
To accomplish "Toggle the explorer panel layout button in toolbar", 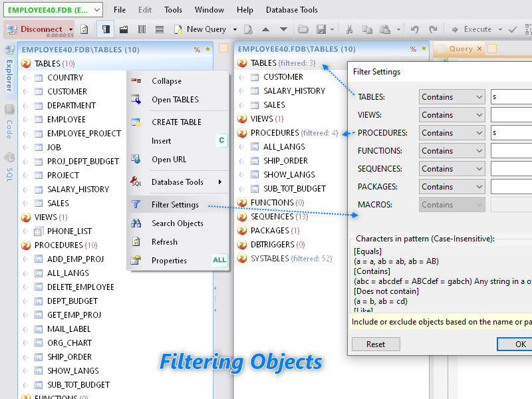I will [106, 29].
